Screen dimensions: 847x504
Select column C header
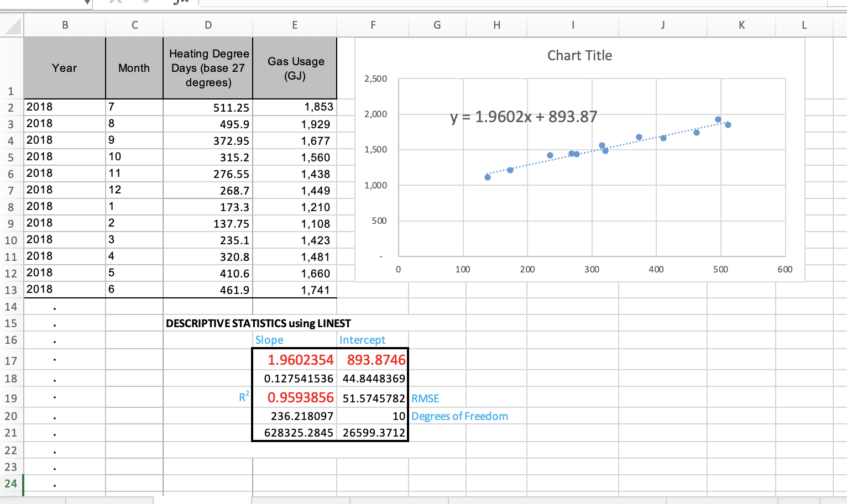tap(134, 25)
